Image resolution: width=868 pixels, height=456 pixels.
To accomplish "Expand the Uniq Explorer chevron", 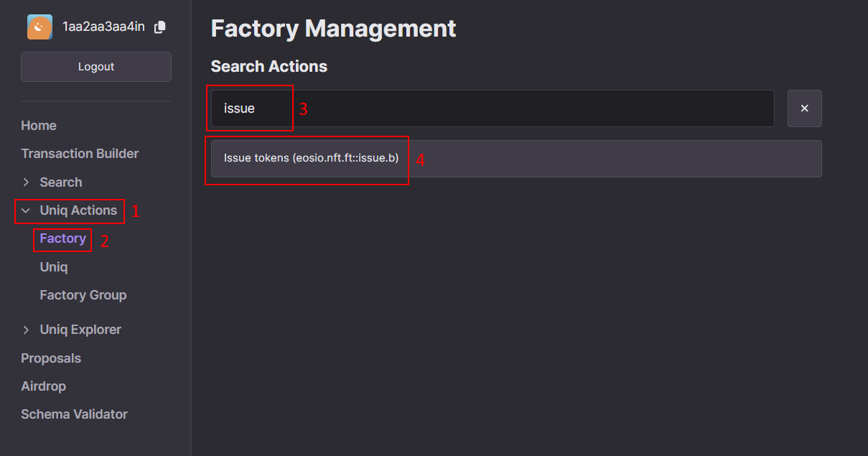I will click(27, 330).
